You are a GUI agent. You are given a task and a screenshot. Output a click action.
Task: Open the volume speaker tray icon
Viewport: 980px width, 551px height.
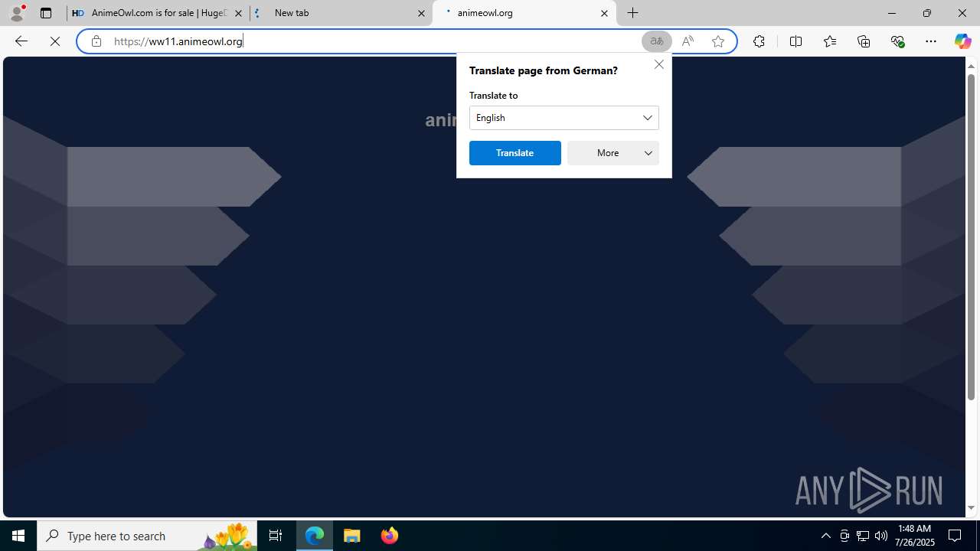(881, 536)
